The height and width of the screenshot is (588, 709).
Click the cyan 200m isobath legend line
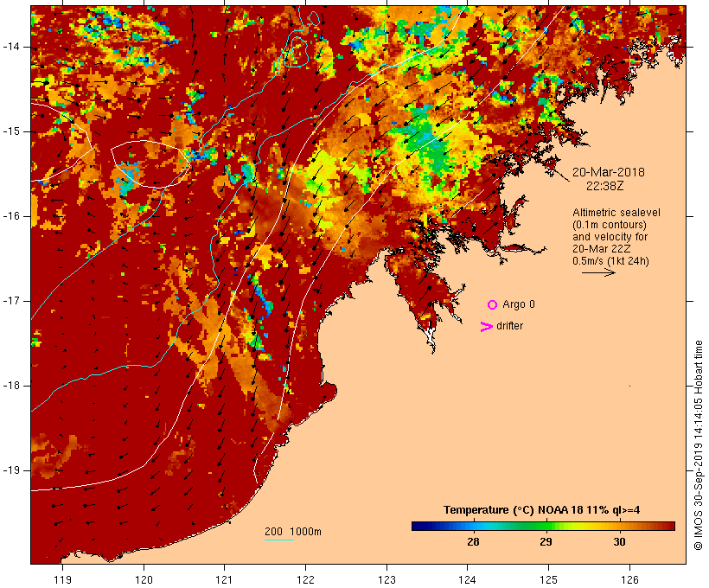click(x=279, y=540)
